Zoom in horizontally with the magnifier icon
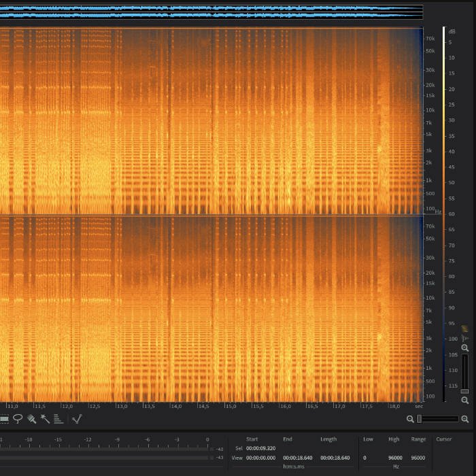This screenshot has width=476, height=476. click(x=465, y=419)
